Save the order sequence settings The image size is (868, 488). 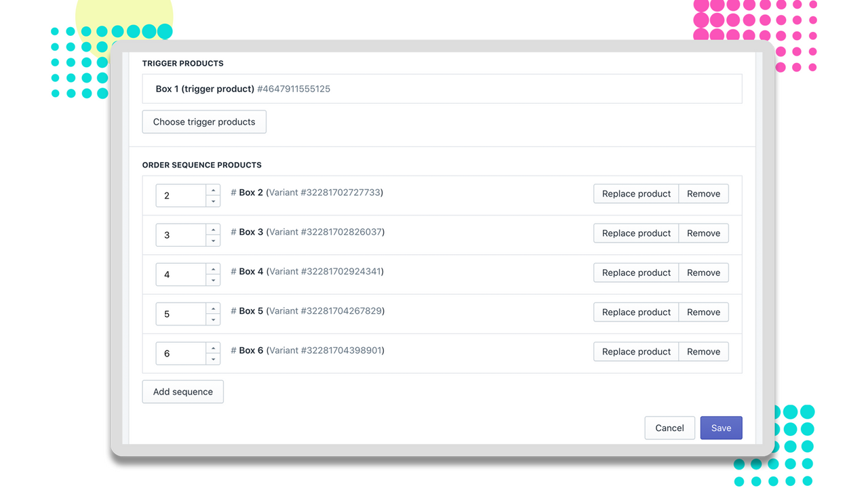tap(721, 428)
